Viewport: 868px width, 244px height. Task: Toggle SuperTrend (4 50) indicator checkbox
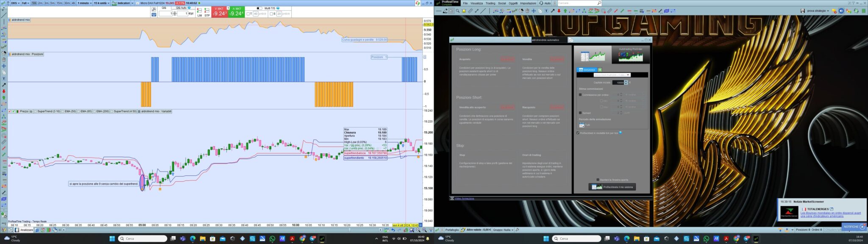112,111
